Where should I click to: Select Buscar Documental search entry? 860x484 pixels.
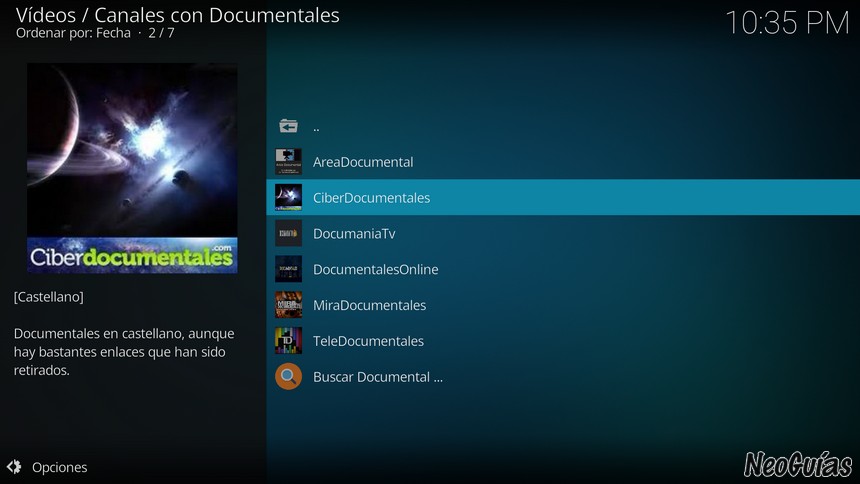(x=563, y=376)
